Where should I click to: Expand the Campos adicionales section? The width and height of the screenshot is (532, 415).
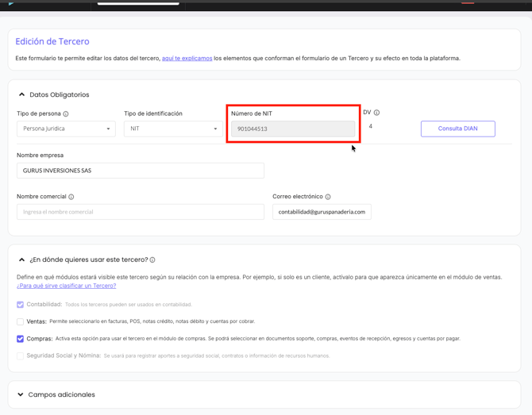[x=21, y=394]
